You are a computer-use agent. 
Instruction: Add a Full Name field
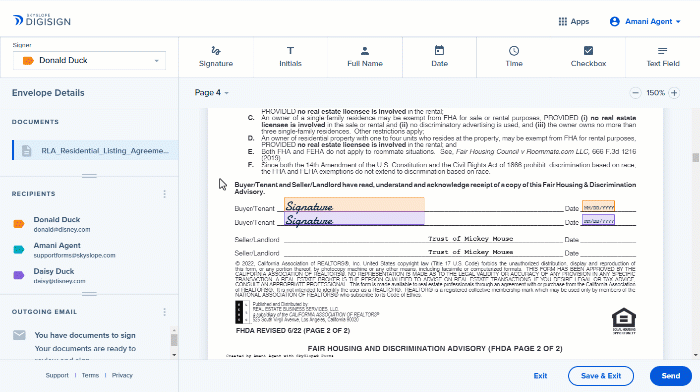[x=365, y=57]
